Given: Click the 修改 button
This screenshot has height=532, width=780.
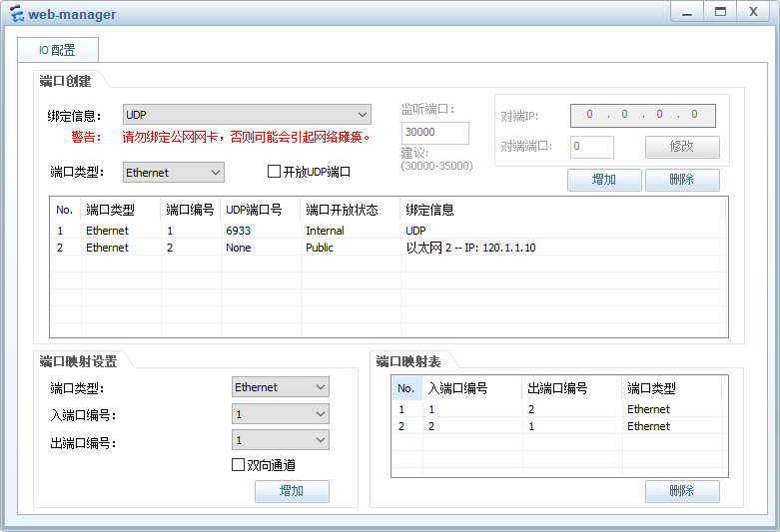Looking at the screenshot, I should pyautogui.click(x=682, y=147).
